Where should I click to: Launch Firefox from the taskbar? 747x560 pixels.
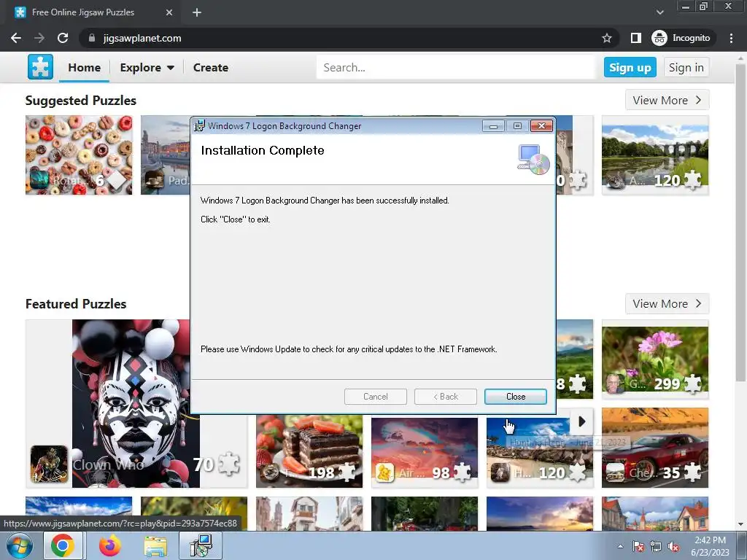click(x=110, y=545)
